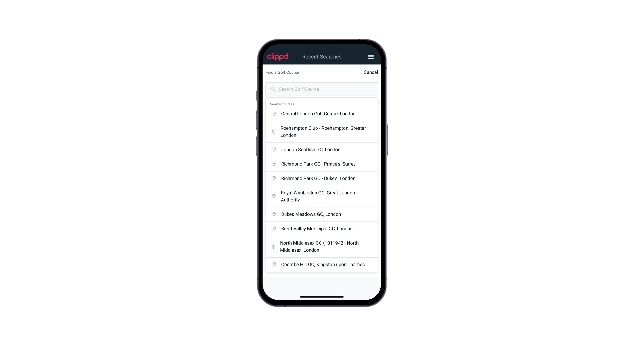Select Richmond Park GC - Prince's, Surrey
Screen dimensions: 644x346
[322, 164]
